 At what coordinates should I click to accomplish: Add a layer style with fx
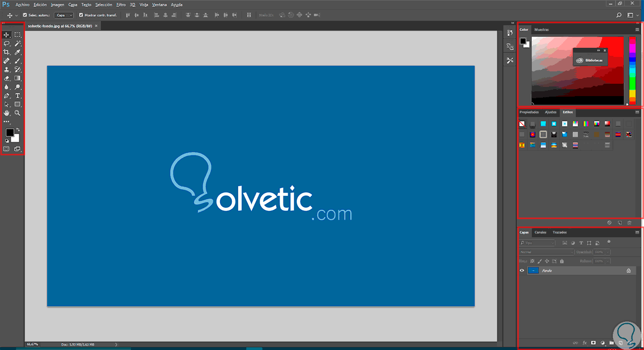click(585, 342)
